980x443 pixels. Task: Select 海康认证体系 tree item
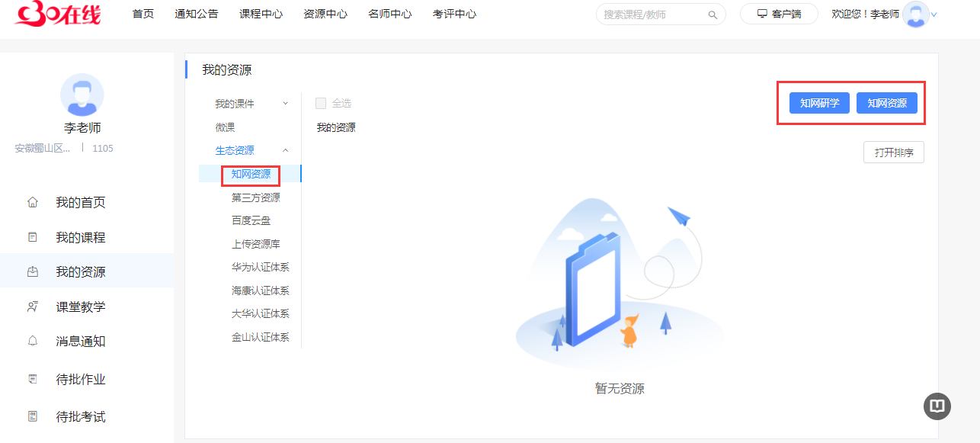point(261,291)
